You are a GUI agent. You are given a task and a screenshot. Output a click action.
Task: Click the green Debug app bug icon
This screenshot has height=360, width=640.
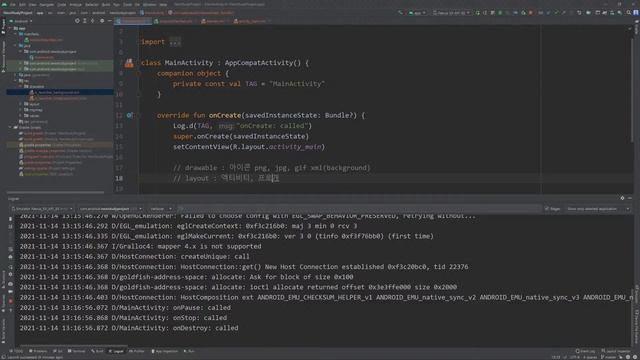[500, 13]
